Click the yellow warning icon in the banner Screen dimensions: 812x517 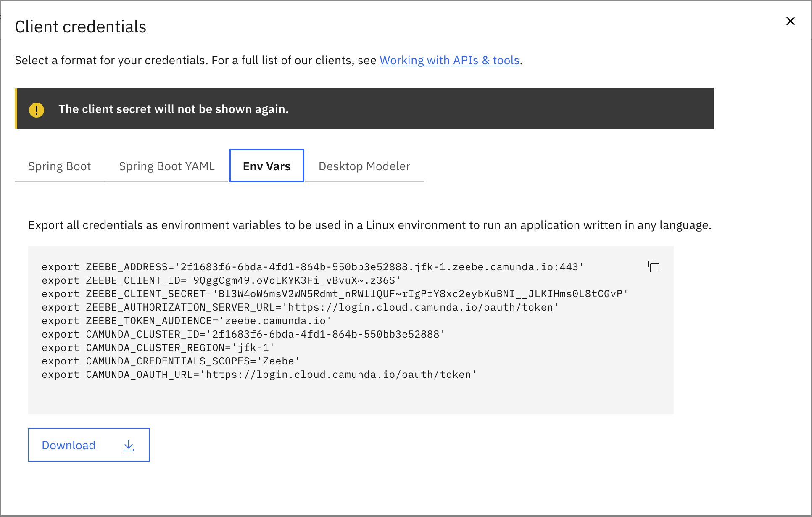coord(37,110)
